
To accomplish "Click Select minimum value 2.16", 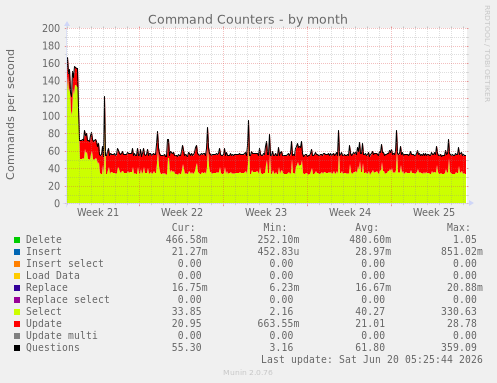I will point(281,311).
